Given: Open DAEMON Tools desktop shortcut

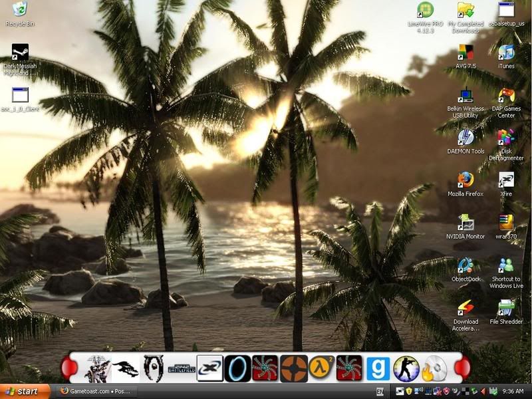Looking at the screenshot, I should [465, 142].
